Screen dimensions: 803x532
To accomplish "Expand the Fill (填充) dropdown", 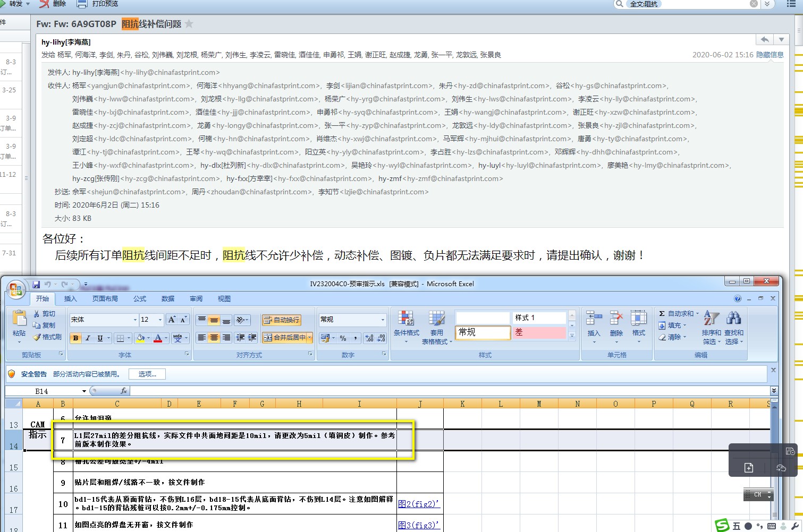I will tap(684, 325).
